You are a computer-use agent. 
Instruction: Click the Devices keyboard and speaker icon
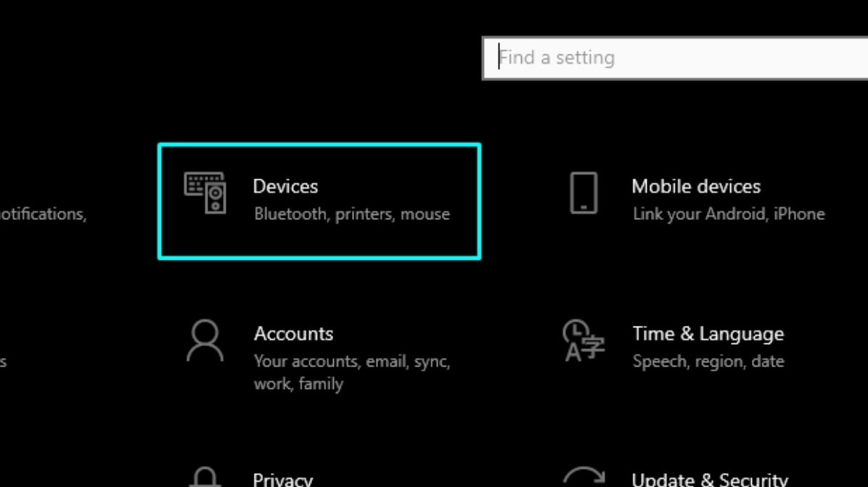click(205, 193)
